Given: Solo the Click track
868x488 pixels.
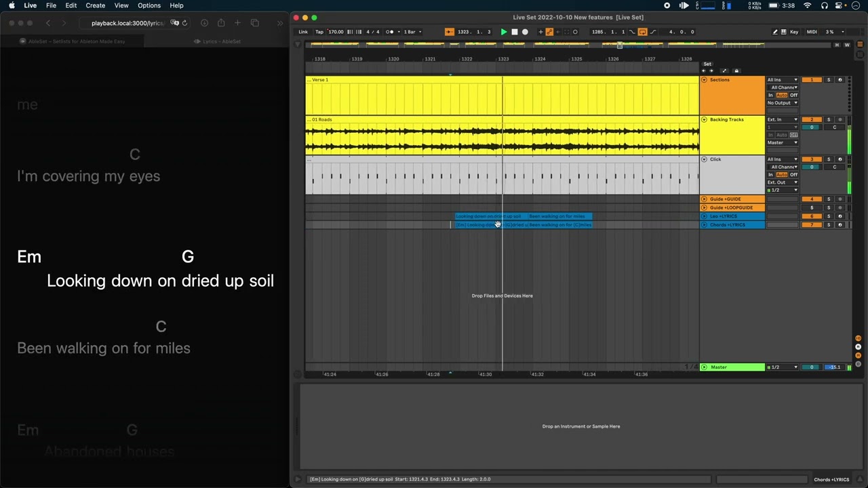Looking at the screenshot, I should (x=829, y=159).
